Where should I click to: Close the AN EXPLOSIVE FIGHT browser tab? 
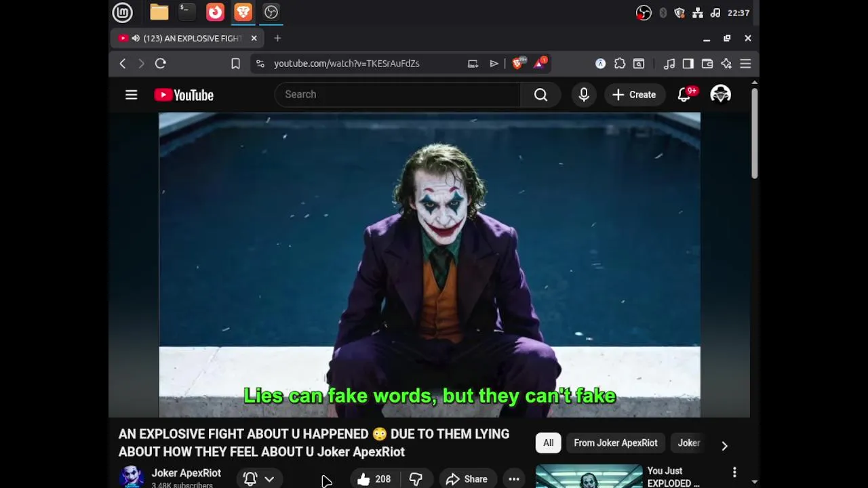coord(254,39)
